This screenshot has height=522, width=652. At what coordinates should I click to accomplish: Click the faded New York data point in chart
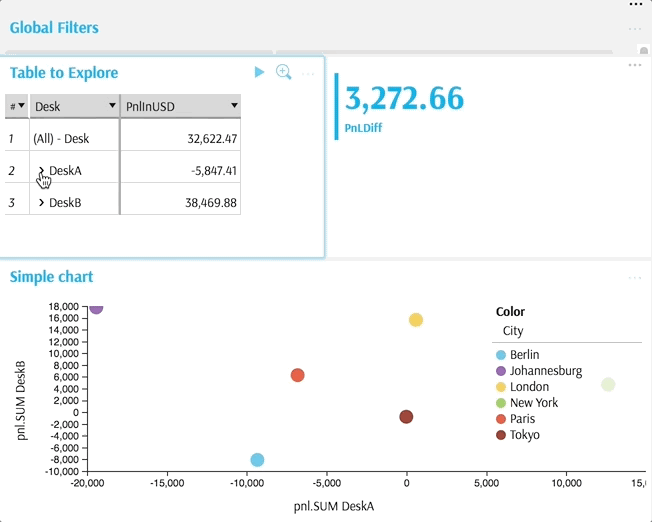click(x=608, y=384)
